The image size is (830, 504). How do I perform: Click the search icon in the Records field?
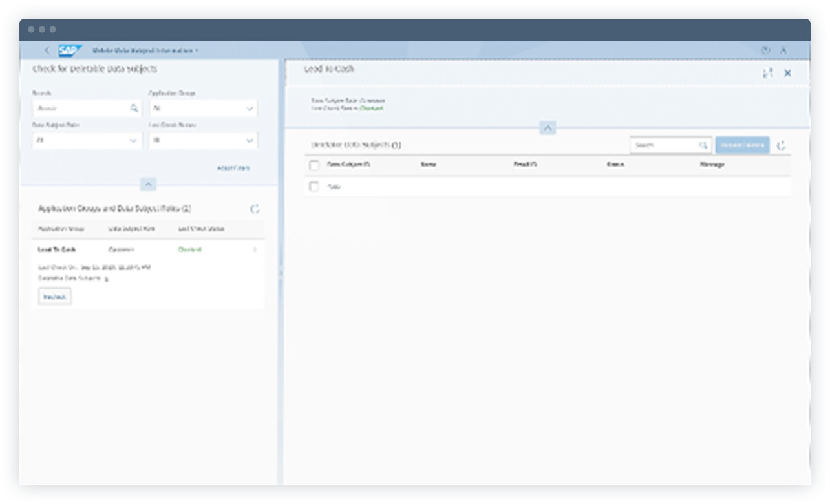click(x=134, y=108)
